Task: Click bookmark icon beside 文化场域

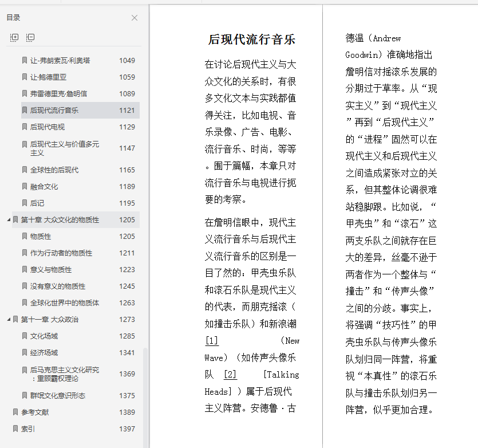Action: tap(25, 336)
